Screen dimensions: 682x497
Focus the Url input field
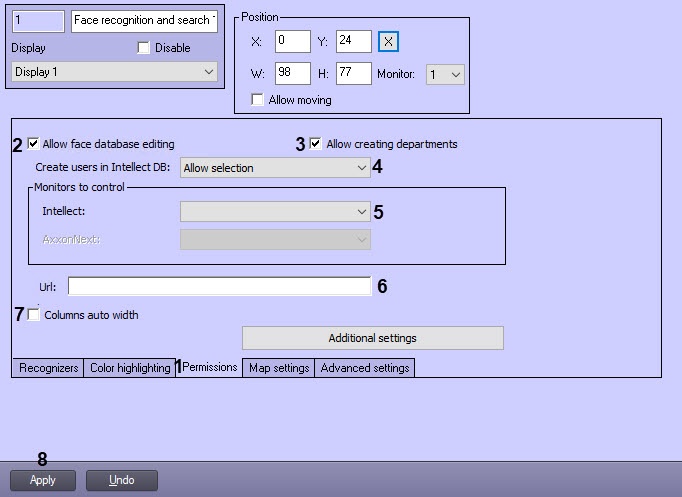(220, 286)
